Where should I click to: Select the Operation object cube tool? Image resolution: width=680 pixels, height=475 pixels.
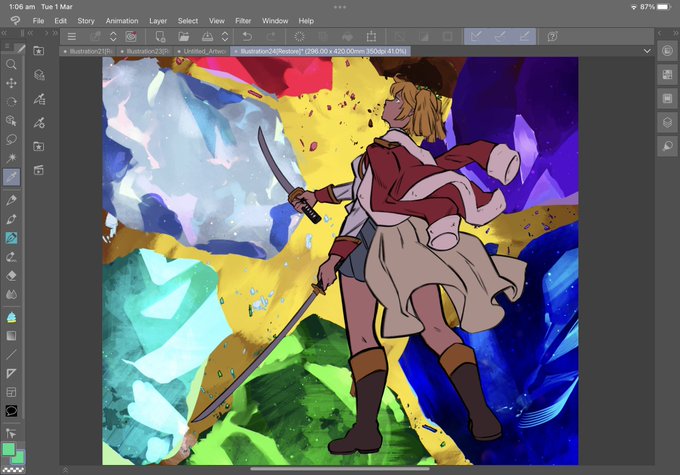point(11,121)
